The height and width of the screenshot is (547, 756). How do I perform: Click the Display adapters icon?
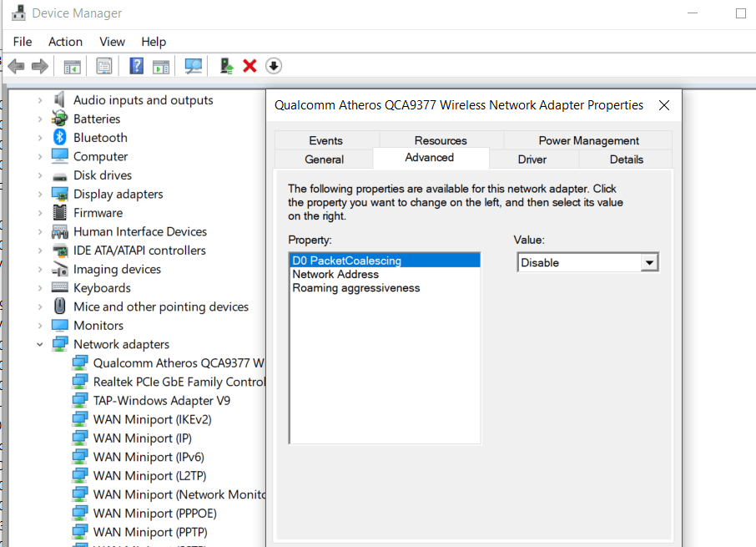[60, 194]
